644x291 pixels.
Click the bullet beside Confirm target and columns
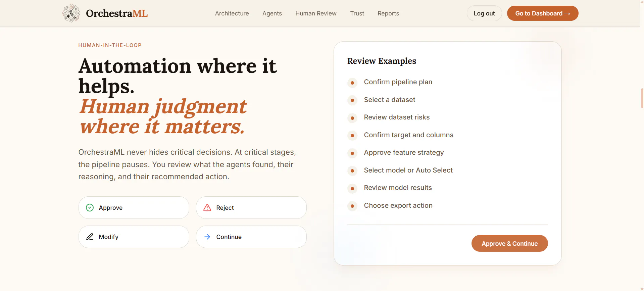[352, 136]
